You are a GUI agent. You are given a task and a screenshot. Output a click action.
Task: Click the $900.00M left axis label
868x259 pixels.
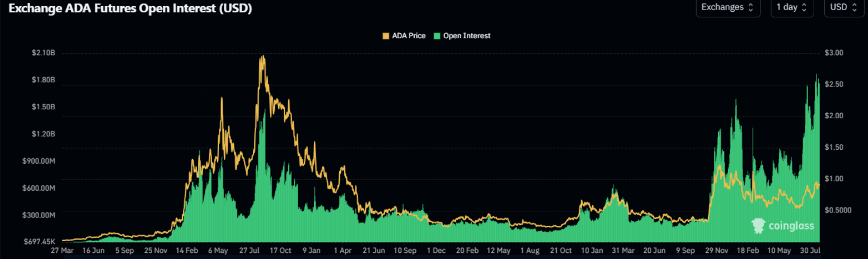pos(39,161)
